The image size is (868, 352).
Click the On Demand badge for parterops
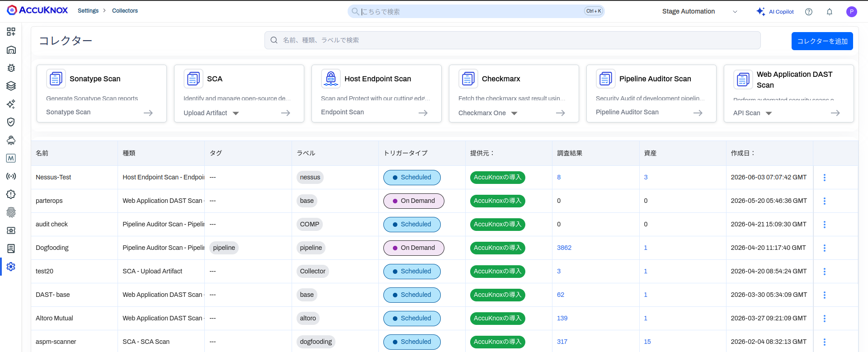pos(414,201)
